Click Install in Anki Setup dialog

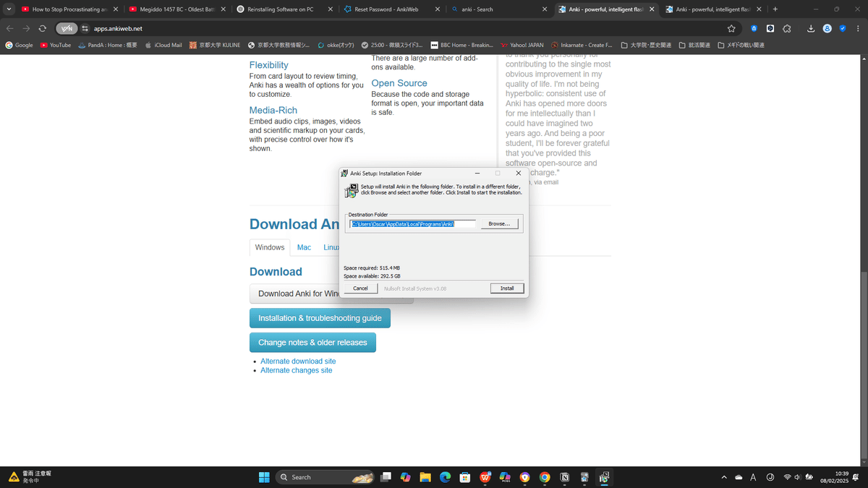507,288
